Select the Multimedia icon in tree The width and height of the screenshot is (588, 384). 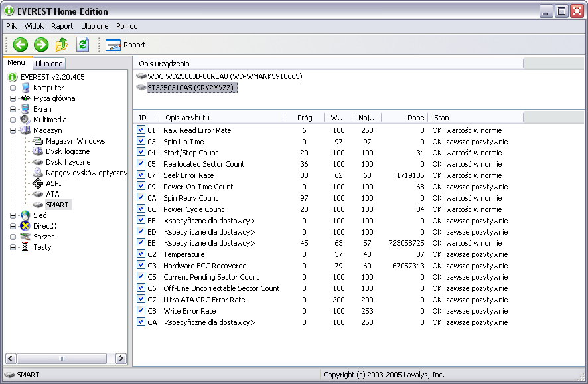pyautogui.click(x=25, y=120)
